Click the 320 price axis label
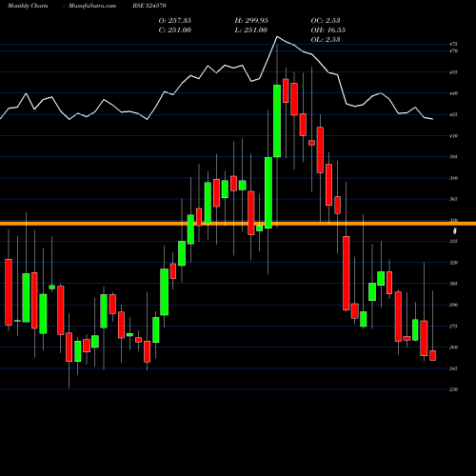476x476 pixels. pos(453,263)
